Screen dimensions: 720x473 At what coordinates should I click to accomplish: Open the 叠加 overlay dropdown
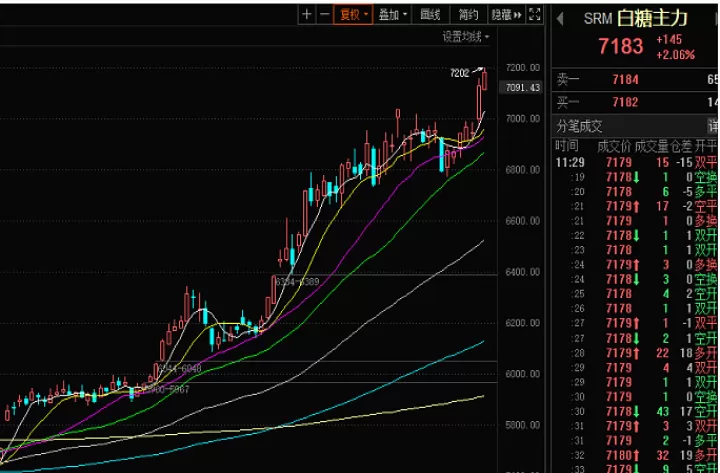pos(393,15)
